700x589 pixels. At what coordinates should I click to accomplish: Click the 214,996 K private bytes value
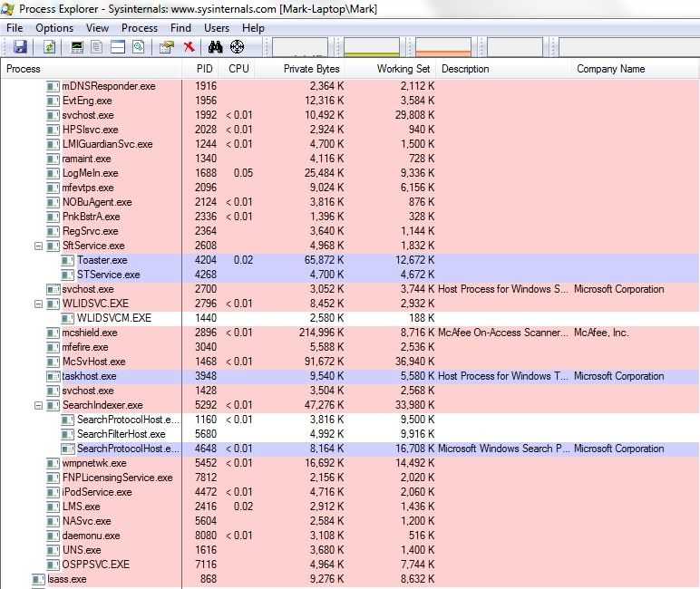pos(321,333)
